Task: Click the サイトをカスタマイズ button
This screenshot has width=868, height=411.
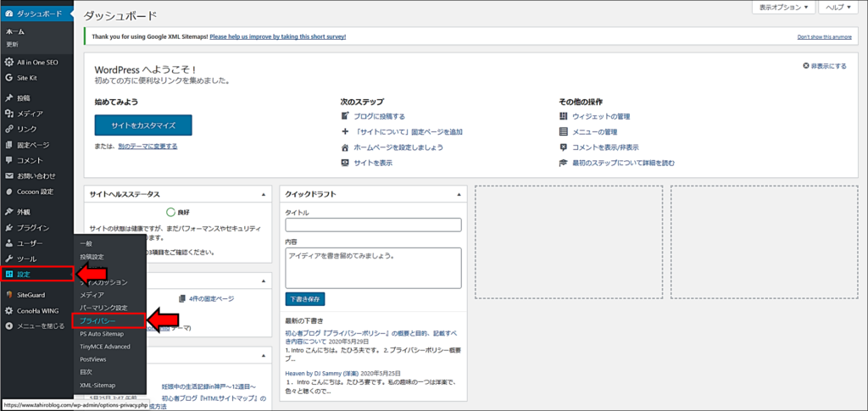Action: (x=143, y=125)
